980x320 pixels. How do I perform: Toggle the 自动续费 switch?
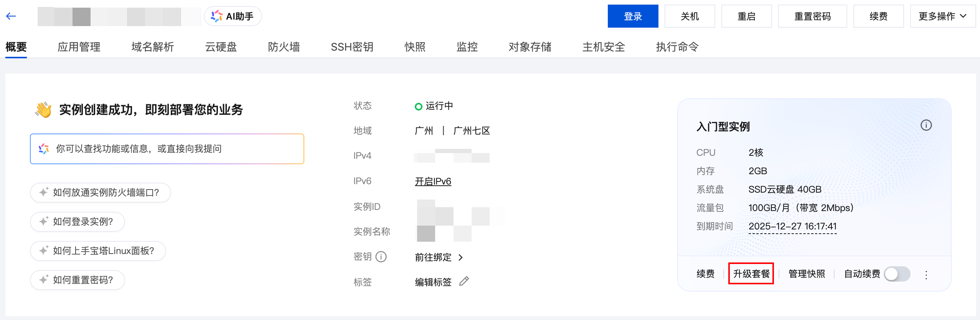coord(897,274)
